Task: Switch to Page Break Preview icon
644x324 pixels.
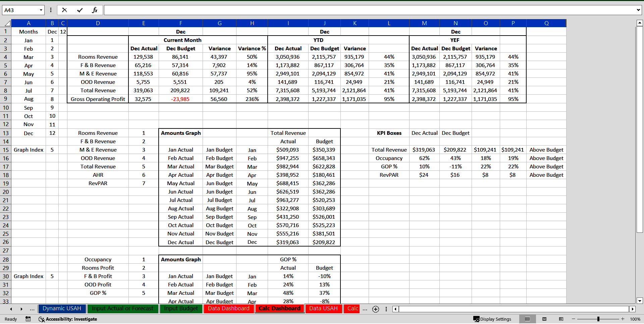Action: pos(561,319)
